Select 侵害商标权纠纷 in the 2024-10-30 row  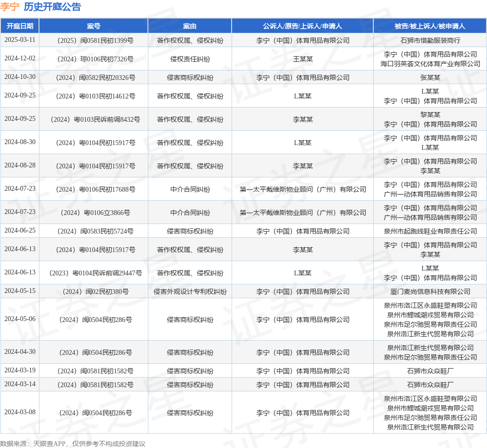(x=190, y=78)
